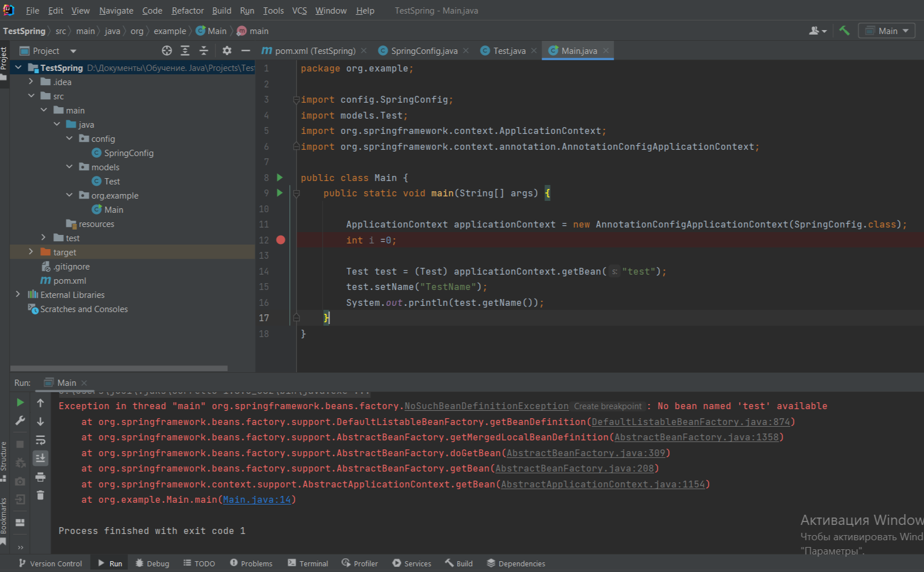Click Create breakpoint in console
Screen dimensions: 924x572
point(607,406)
